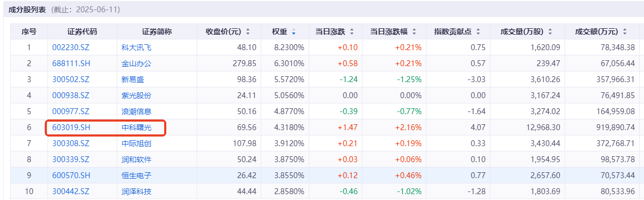Sort by 权重 column arrows
Viewport: 644px width, 200px height.
[x=293, y=31]
